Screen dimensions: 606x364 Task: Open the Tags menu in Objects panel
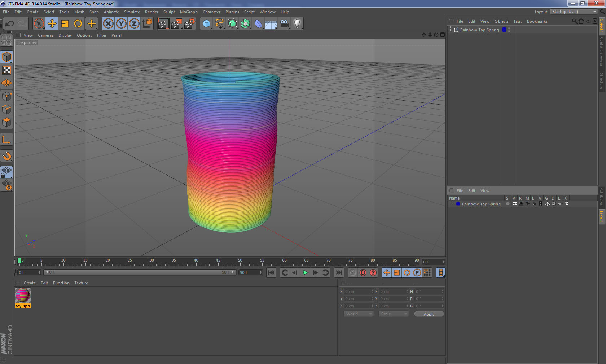(518, 21)
